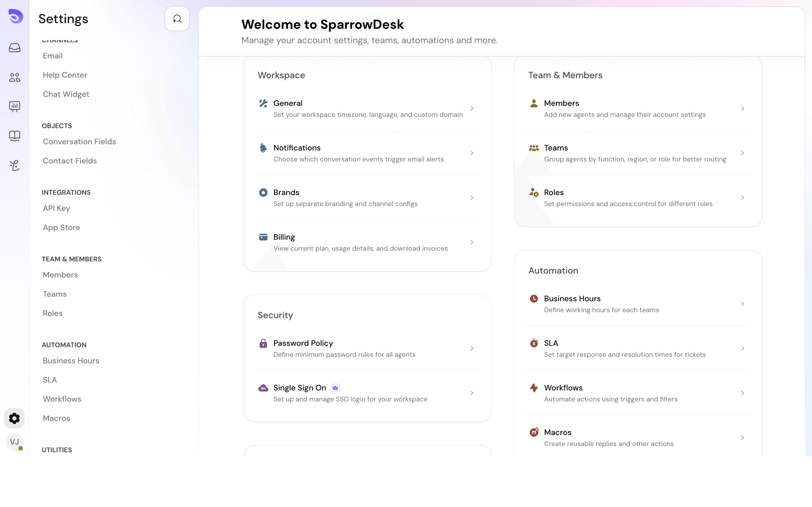
Task: Open the reports chart icon
Action: (15, 107)
